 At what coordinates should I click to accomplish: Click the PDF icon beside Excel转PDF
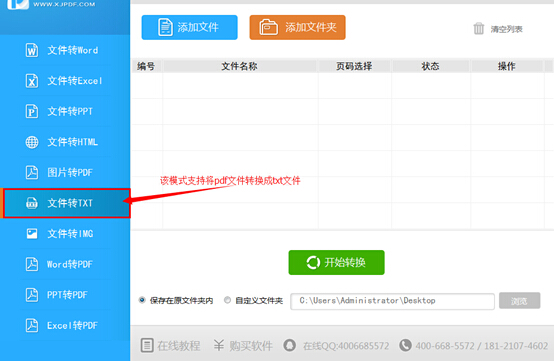tap(32, 325)
